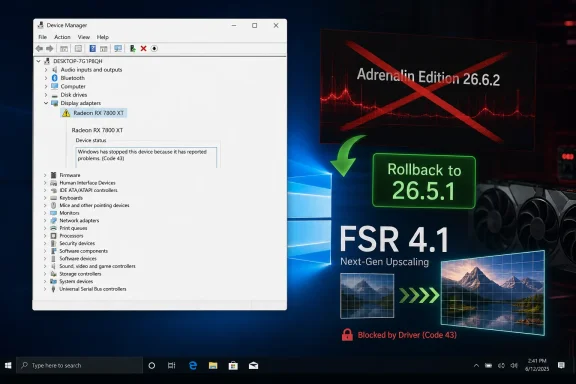Select Software components

click(x=83, y=251)
